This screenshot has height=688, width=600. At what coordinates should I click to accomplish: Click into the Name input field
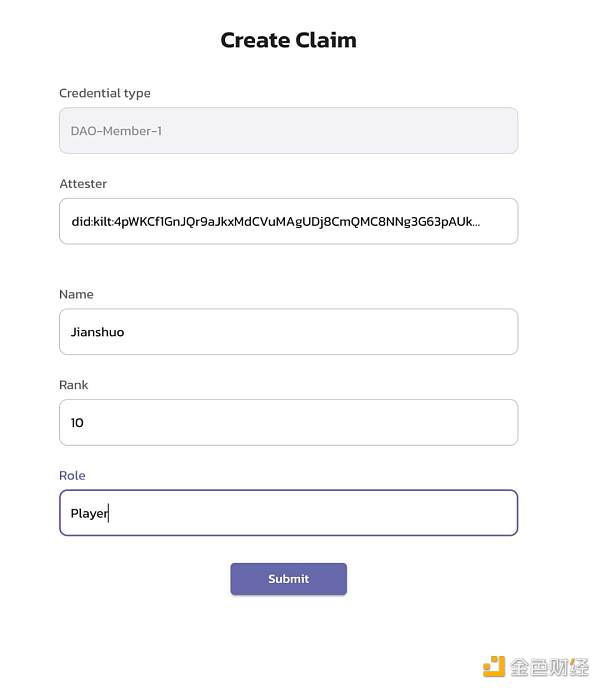(x=288, y=332)
